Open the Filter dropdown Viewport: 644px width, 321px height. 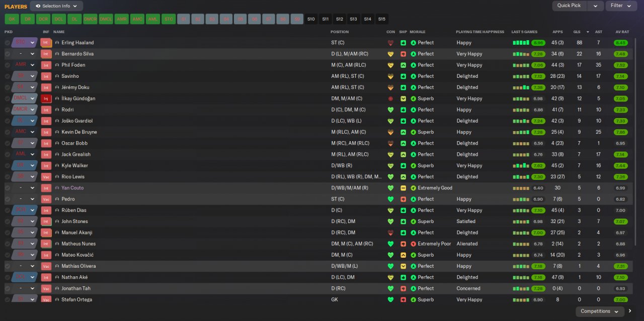pos(622,6)
